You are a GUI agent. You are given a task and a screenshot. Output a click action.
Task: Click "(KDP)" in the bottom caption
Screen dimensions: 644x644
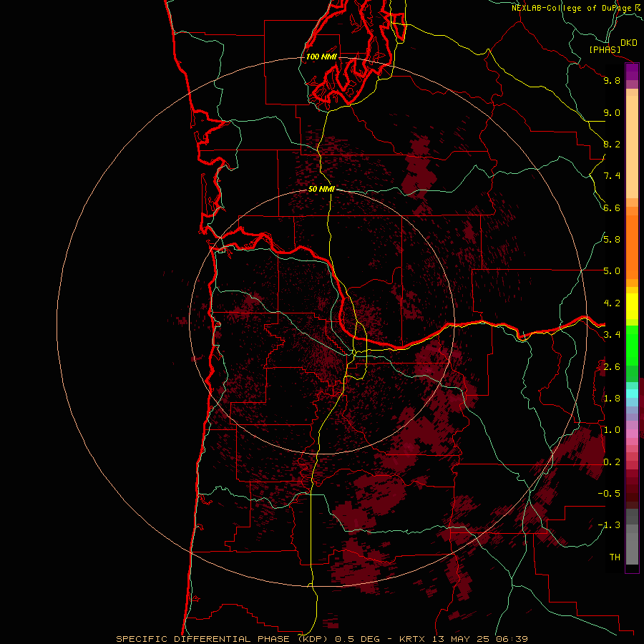click(313, 639)
